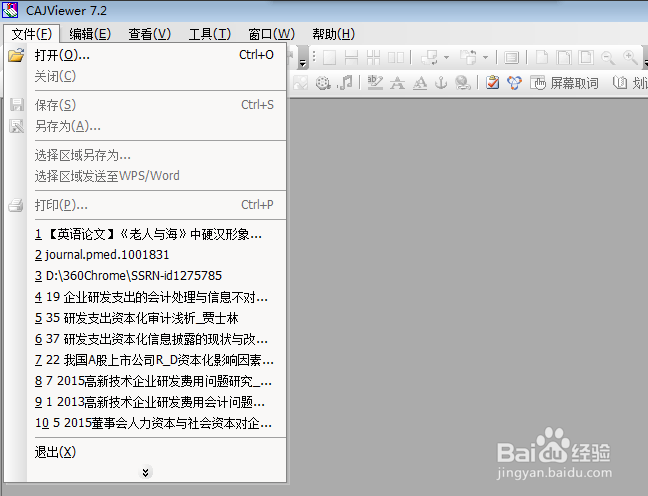Click the zoom in magnifier icon
The width and height of the screenshot is (648, 496).
[x=630, y=57]
